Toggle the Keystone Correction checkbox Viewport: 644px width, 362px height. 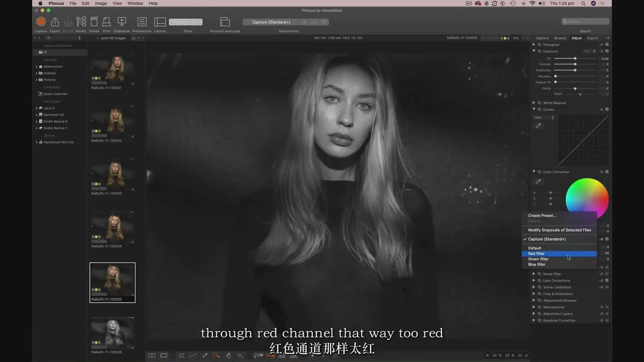(607, 320)
